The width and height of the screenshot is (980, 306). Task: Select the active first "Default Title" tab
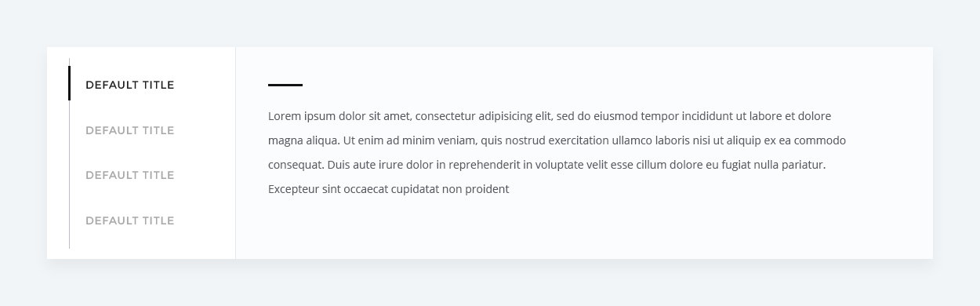tap(129, 85)
